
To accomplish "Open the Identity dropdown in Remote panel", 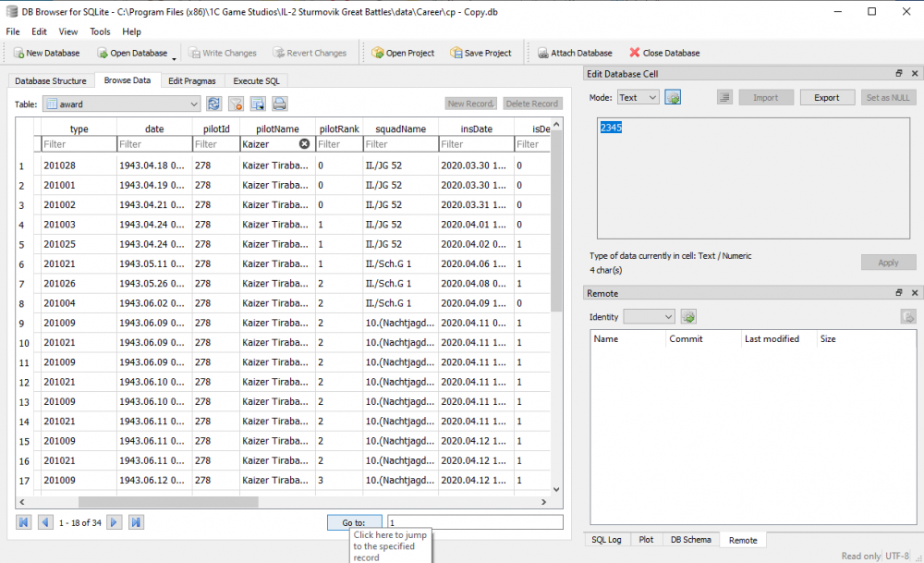I will tap(649, 316).
